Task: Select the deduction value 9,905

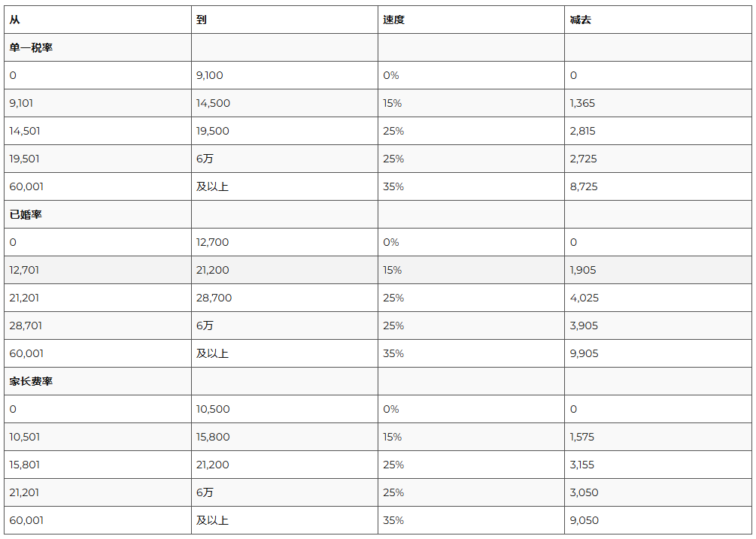Action: (584, 353)
